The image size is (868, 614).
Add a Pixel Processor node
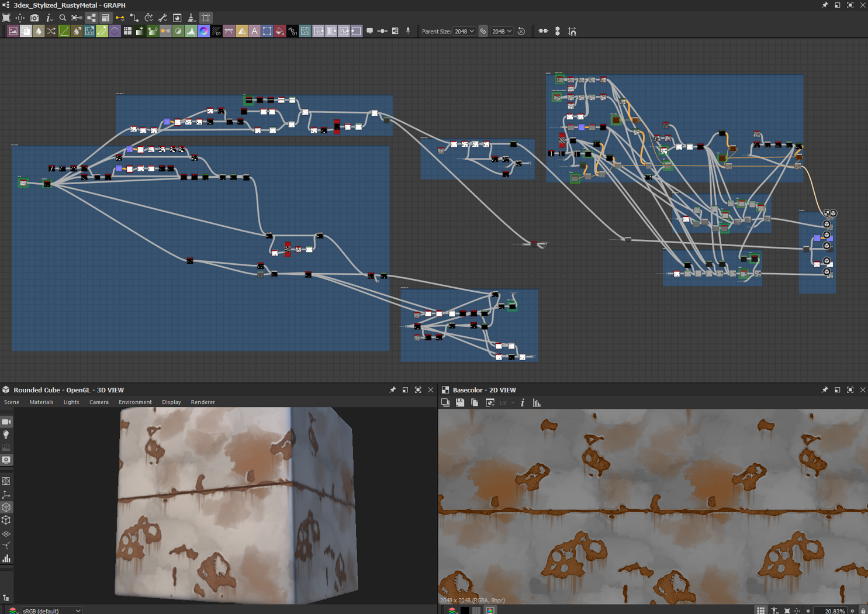(216, 32)
